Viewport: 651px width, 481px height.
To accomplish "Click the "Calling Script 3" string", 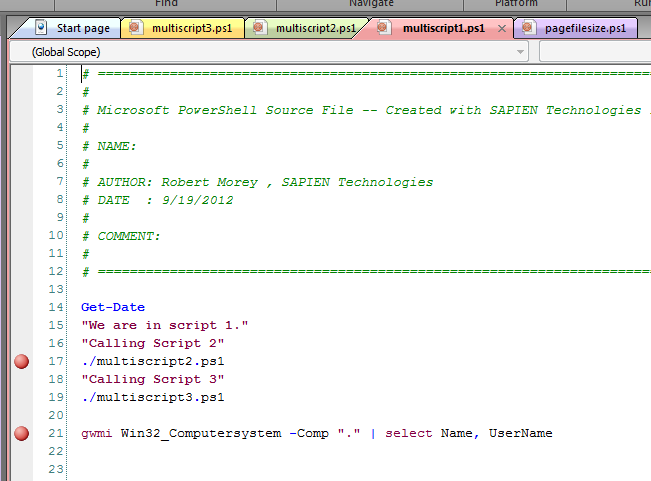I will coord(153,379).
